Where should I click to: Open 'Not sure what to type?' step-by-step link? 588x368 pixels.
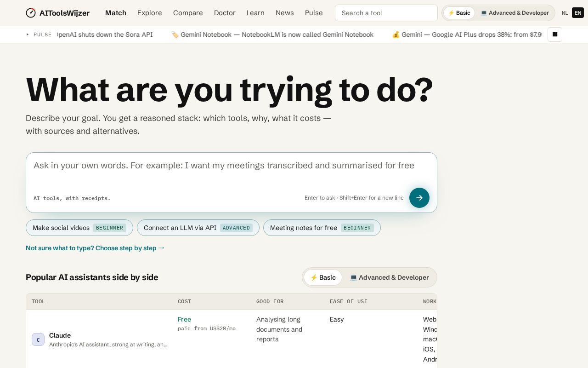95,248
